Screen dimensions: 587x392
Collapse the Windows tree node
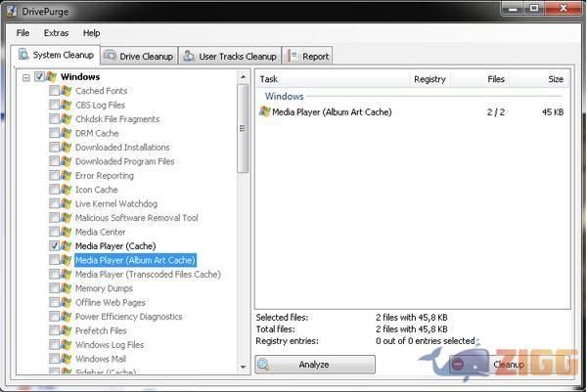[x=26, y=77]
